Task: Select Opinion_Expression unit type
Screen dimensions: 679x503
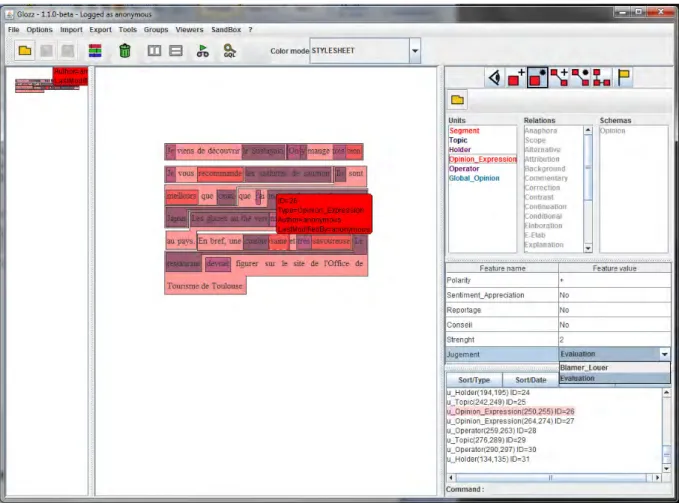Action: point(483,159)
